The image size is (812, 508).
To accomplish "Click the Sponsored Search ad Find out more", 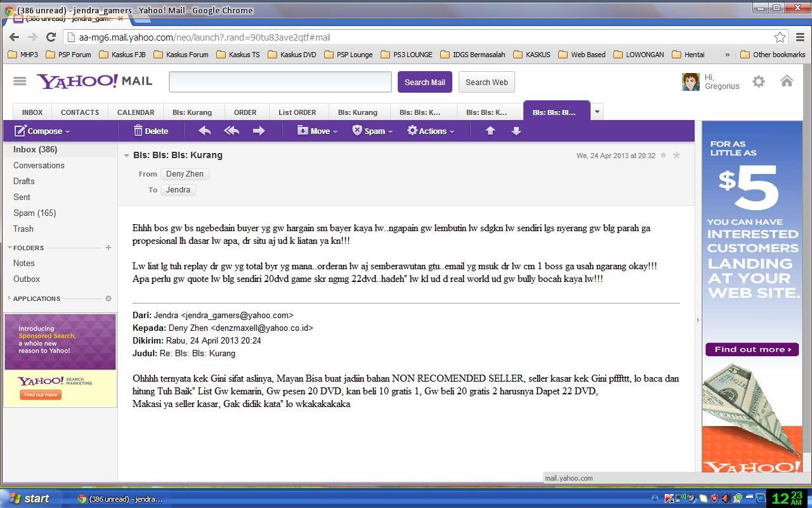I will coord(41,395).
